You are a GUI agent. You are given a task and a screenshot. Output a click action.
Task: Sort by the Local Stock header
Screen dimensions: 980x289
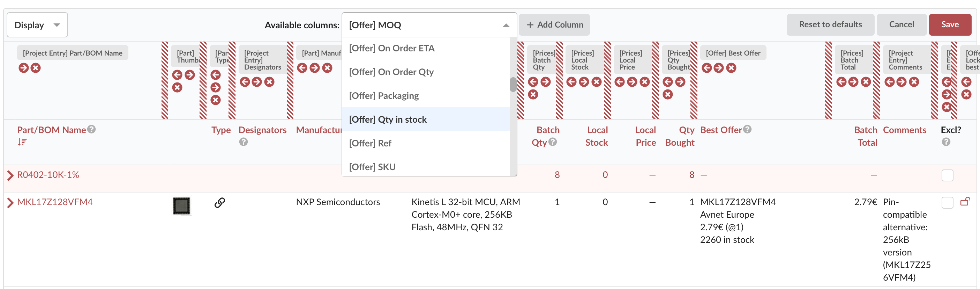[596, 136]
